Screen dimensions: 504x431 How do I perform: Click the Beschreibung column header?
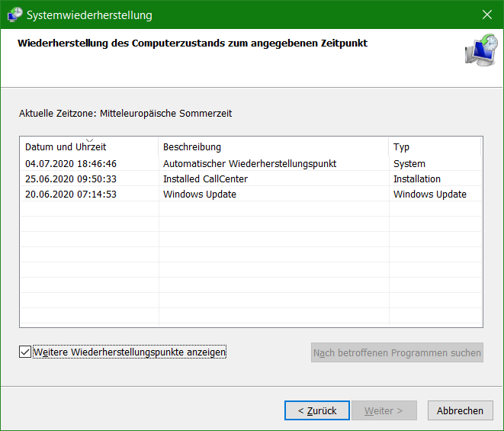click(x=274, y=147)
